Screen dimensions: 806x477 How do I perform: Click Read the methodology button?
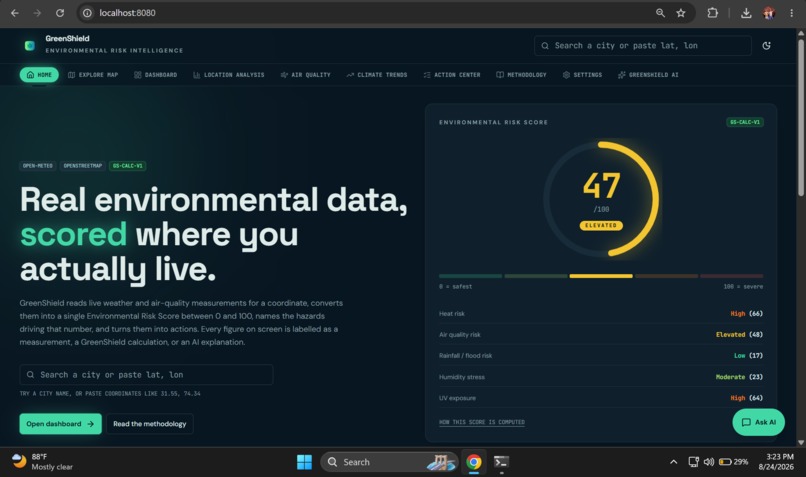point(150,424)
